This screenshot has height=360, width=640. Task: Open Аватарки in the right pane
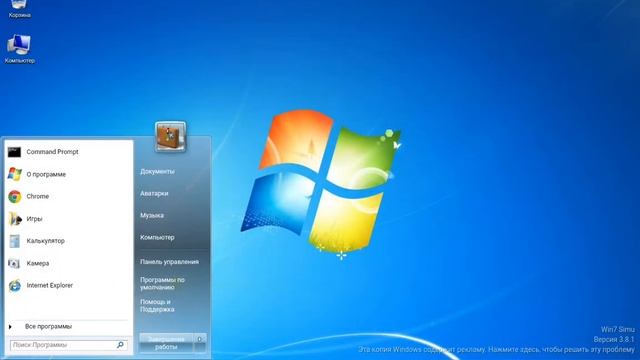[x=154, y=193]
